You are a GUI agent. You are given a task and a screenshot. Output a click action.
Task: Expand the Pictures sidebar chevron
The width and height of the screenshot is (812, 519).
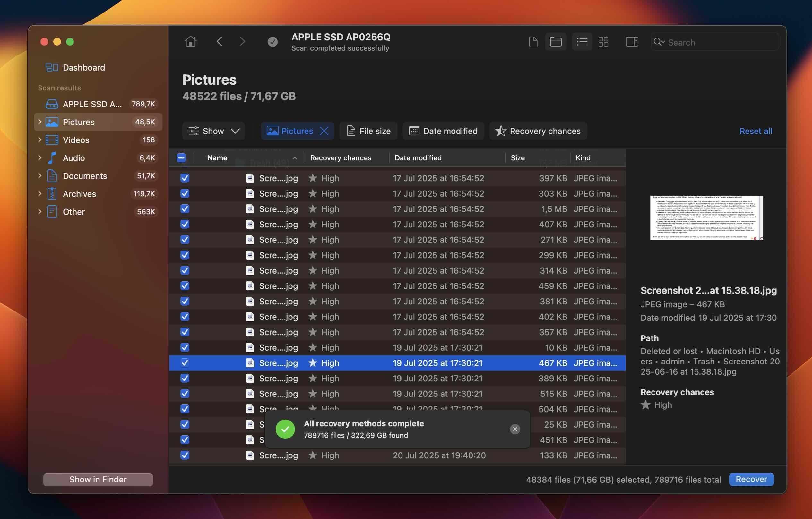(40, 122)
